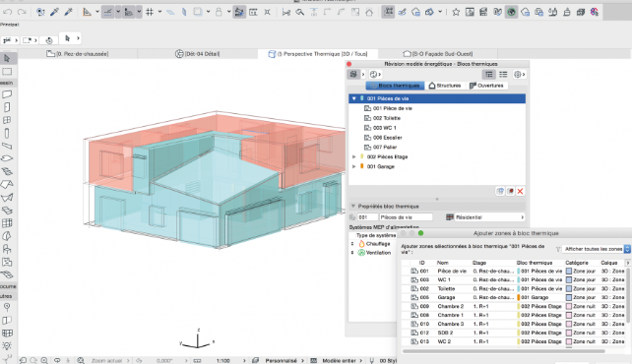Open the Blocs thermiques page

(x=395, y=86)
